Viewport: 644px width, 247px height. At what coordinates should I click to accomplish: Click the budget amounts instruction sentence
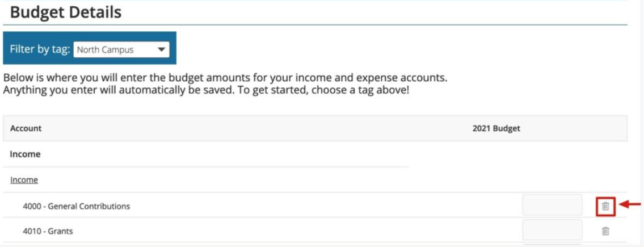225,77
